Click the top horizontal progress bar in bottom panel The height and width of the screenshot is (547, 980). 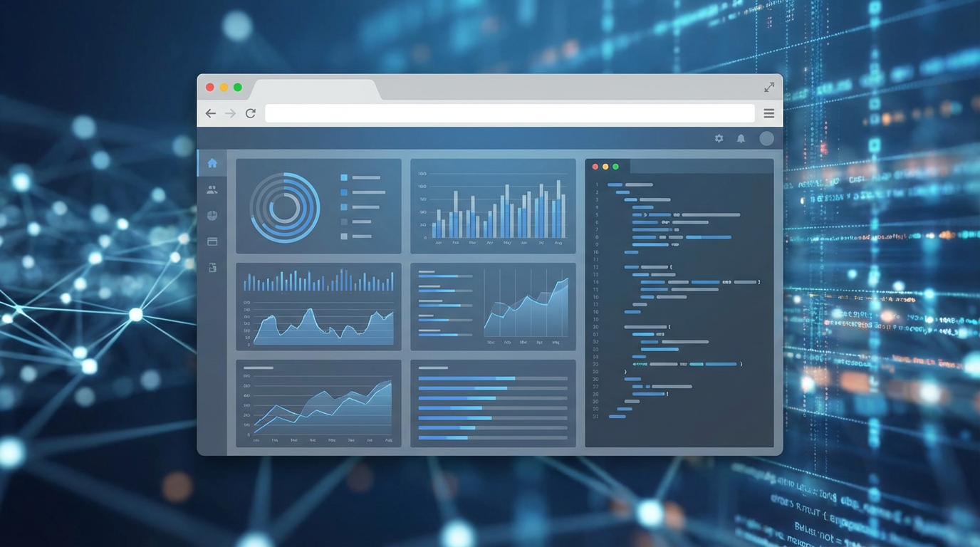click(x=493, y=378)
